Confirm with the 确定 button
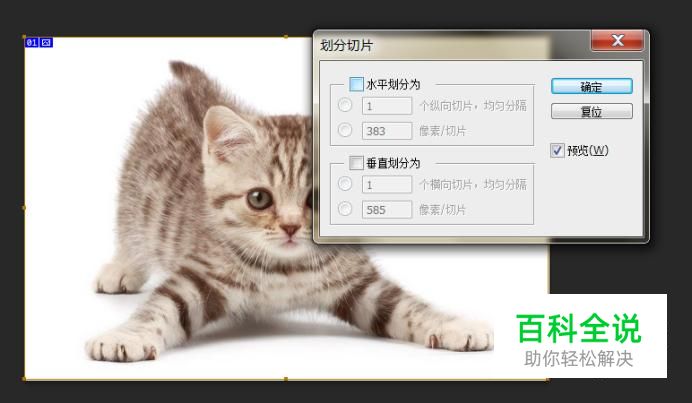This screenshot has height=403, width=692. (x=591, y=86)
